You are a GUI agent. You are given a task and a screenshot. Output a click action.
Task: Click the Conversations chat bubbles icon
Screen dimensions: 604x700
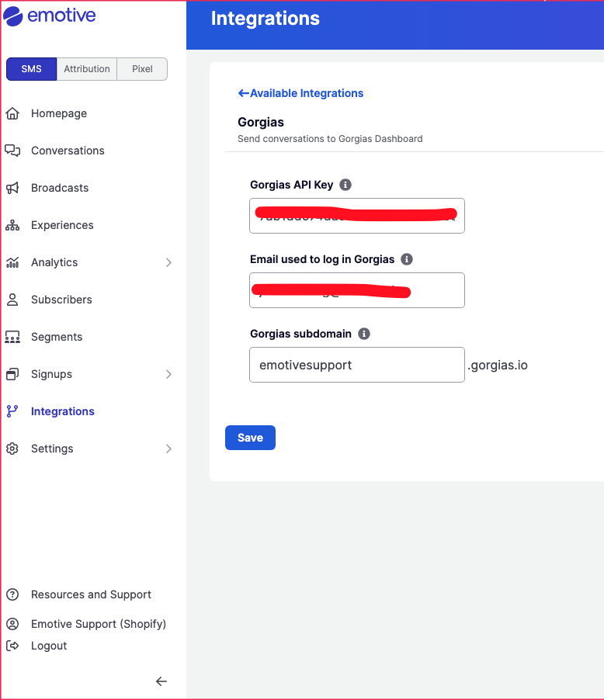tap(12, 151)
